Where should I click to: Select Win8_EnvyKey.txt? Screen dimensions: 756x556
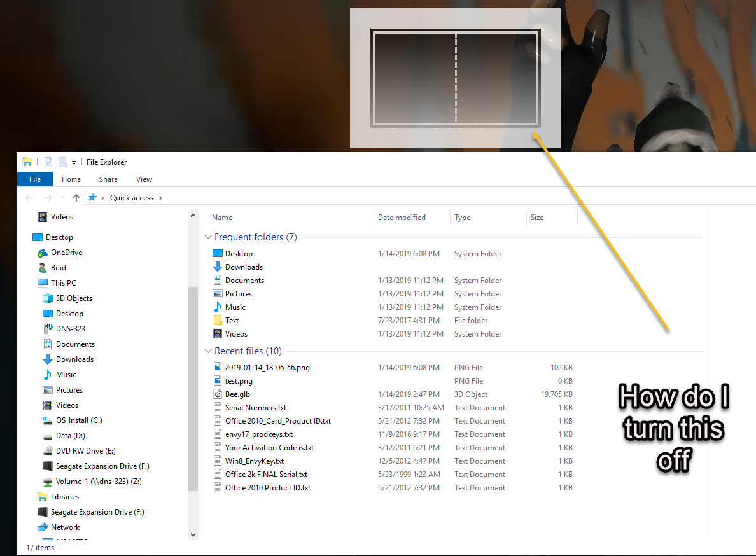254,461
